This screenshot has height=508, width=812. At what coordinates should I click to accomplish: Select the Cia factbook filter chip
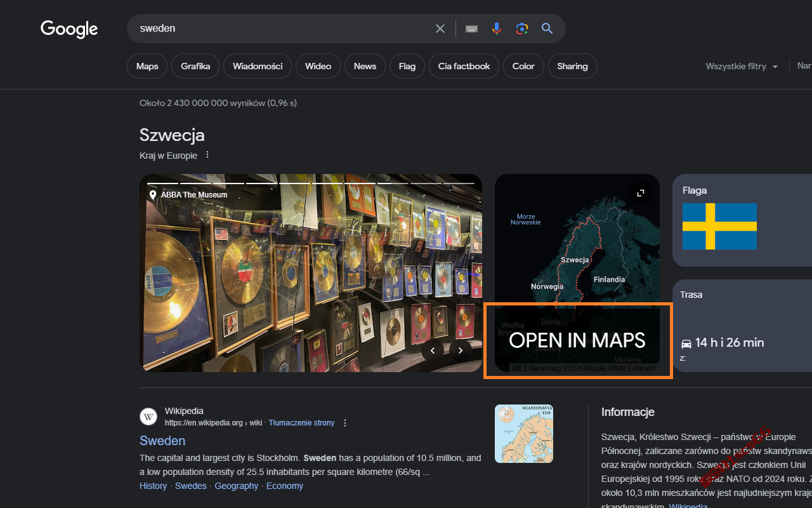tap(464, 66)
